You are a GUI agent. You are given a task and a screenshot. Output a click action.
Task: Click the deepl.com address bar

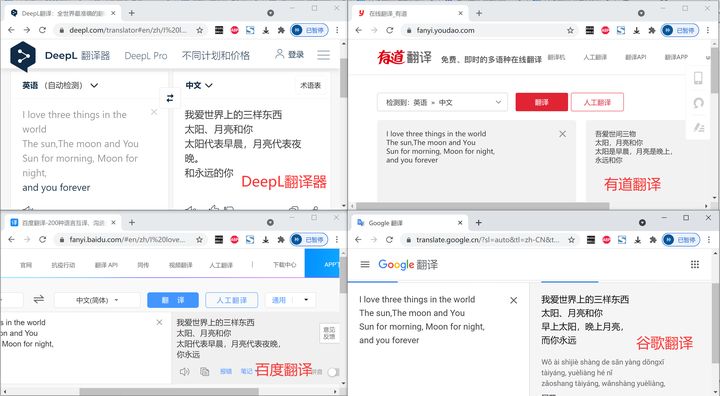point(129,30)
